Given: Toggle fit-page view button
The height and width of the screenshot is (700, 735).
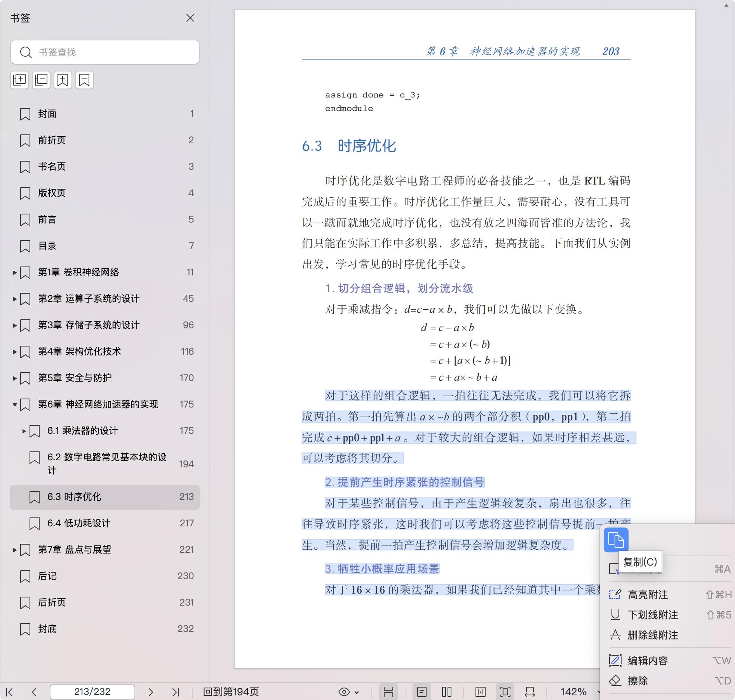Looking at the screenshot, I should (x=505, y=692).
